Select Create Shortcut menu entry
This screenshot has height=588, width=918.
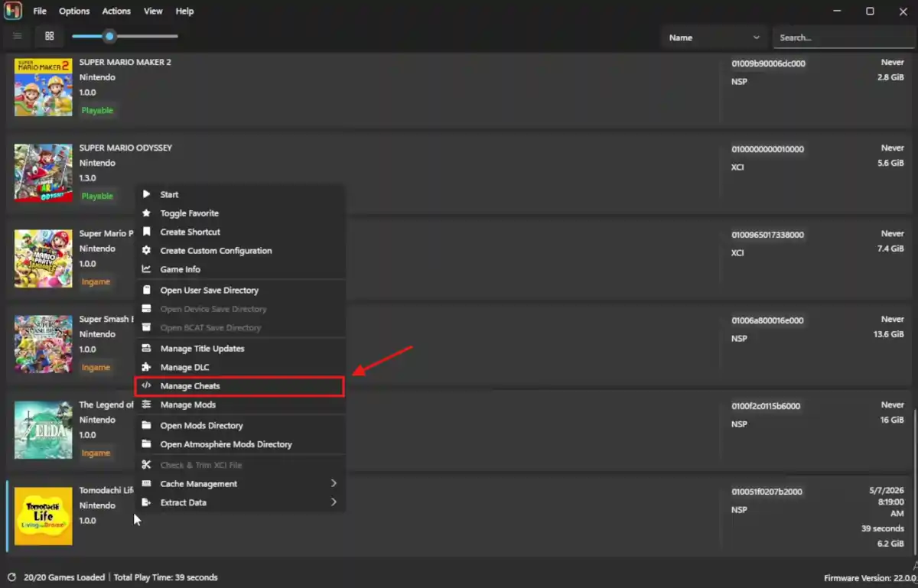pyautogui.click(x=239, y=232)
